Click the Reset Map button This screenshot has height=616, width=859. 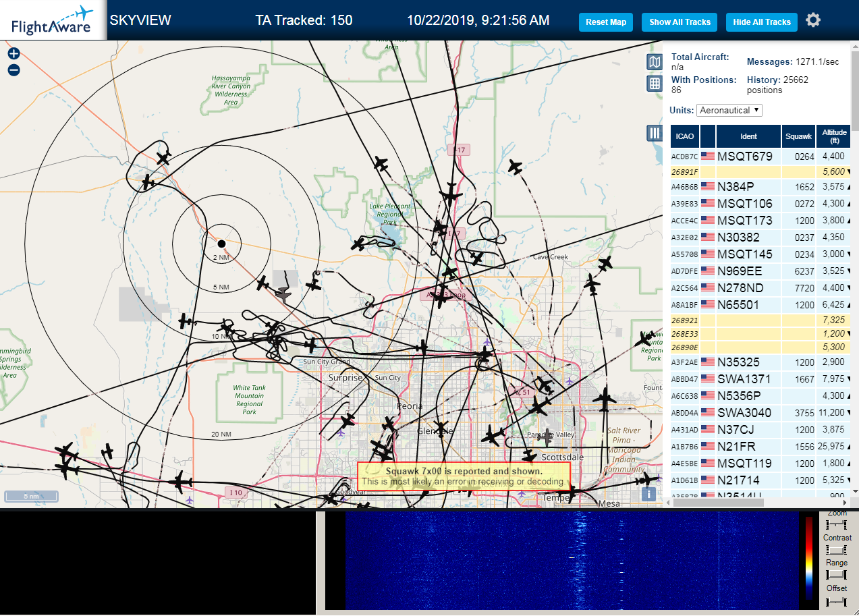click(606, 22)
